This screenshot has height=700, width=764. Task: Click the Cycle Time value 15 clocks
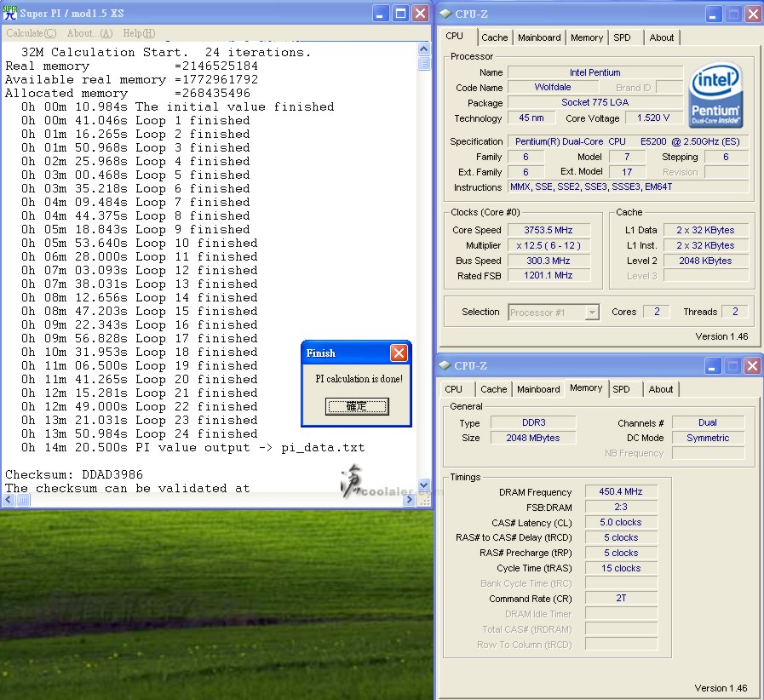621,568
